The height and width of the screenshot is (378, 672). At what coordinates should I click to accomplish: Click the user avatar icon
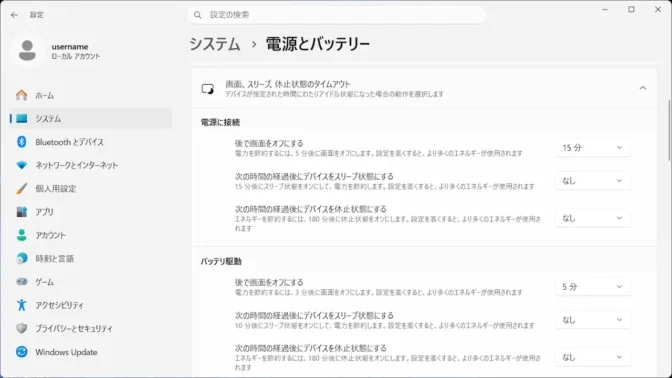coord(27,51)
